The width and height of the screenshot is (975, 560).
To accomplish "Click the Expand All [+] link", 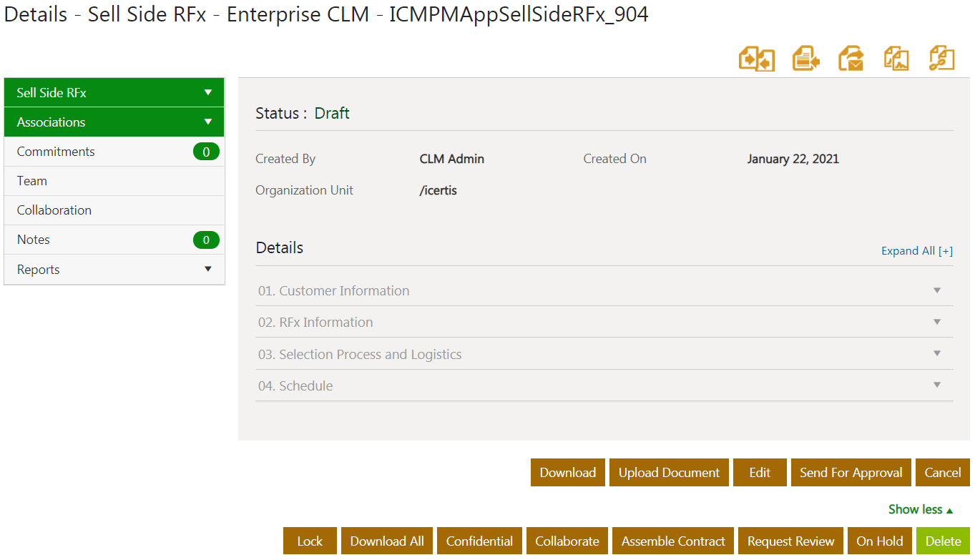I will tap(916, 251).
